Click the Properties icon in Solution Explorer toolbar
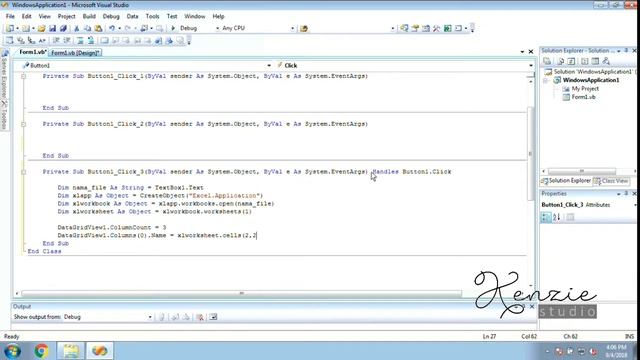This screenshot has width=640, height=360. [547, 61]
